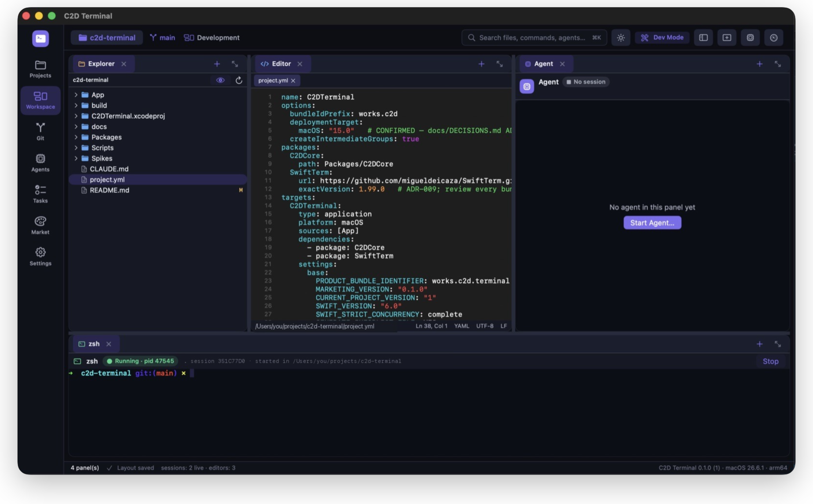The height and width of the screenshot is (504, 813).
Task: Close the Explorer tab
Action: coord(124,64)
